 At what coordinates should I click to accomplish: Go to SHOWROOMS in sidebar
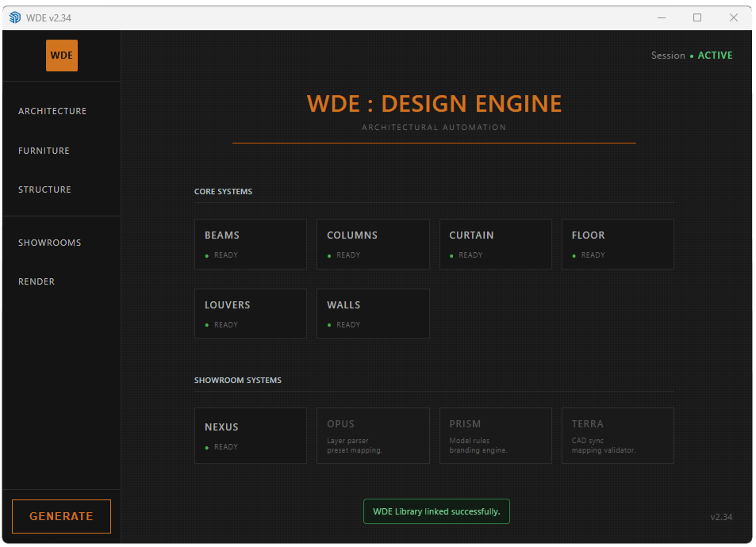pos(50,243)
